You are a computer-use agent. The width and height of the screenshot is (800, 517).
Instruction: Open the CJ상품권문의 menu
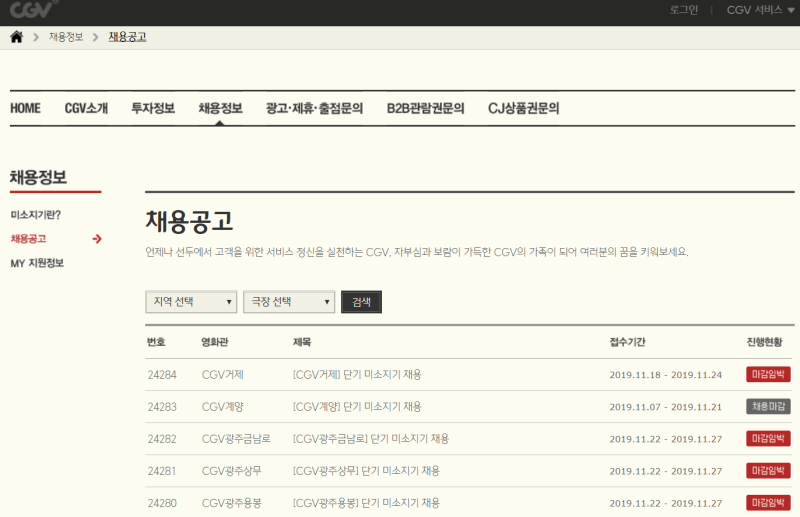click(523, 108)
